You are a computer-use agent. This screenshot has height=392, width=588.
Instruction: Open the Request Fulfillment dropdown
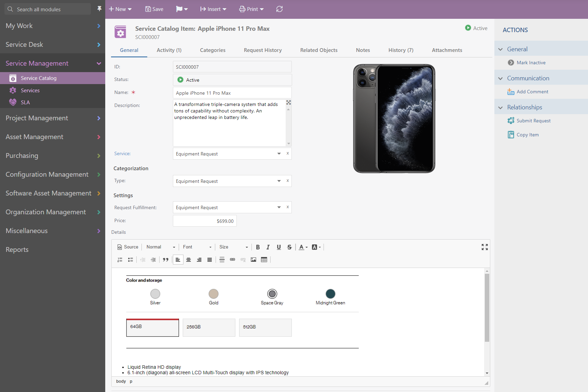point(279,207)
